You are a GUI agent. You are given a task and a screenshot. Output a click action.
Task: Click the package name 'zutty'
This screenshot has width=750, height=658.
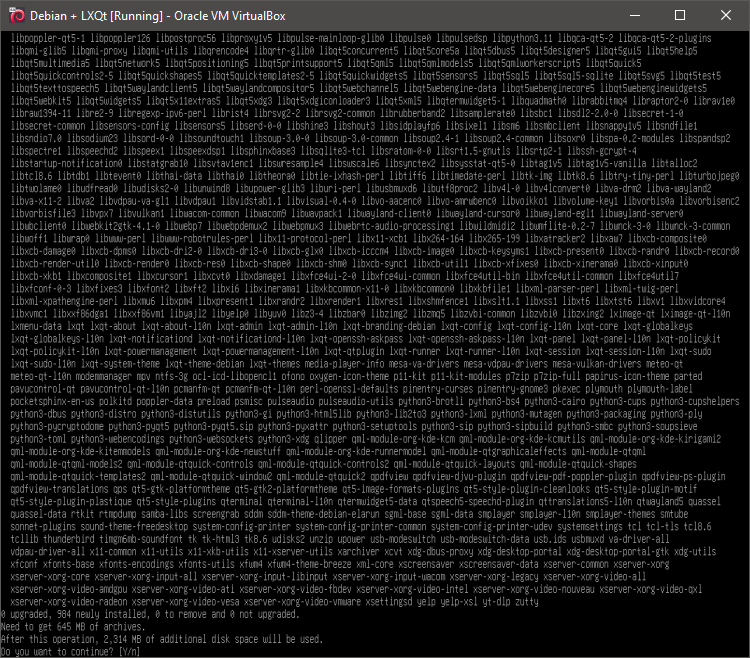[x=527, y=602]
